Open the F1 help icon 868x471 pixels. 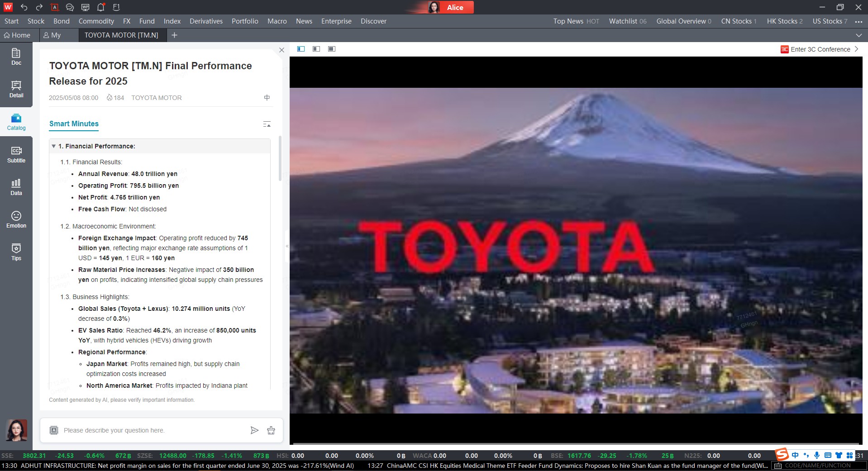coord(116,7)
